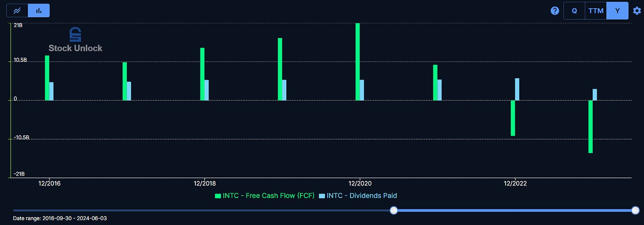
Task: Open the help question mark icon
Action: [x=555, y=11]
